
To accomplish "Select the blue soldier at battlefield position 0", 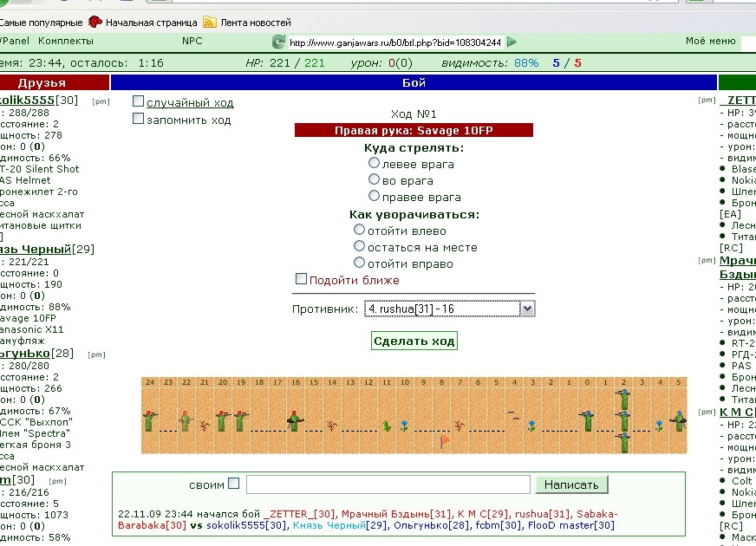I will pos(587,420).
